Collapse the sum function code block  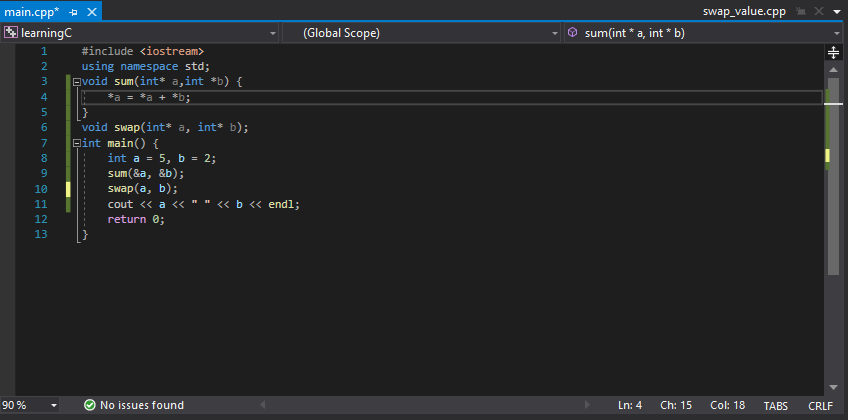click(x=76, y=81)
